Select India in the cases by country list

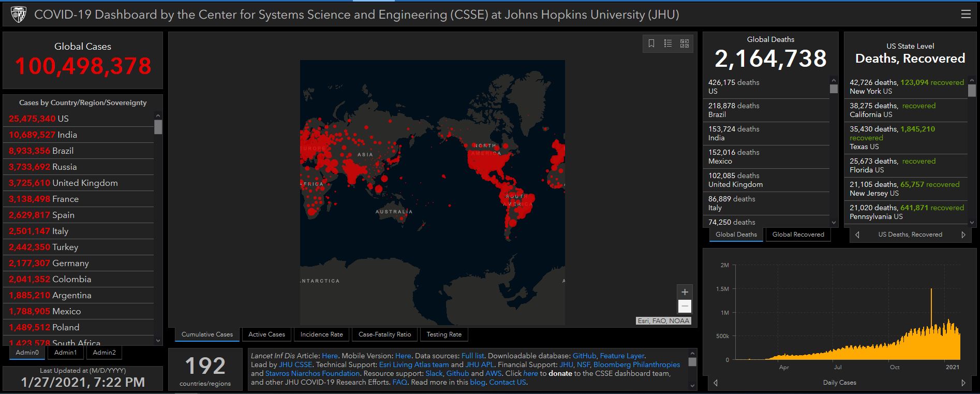coord(67,135)
